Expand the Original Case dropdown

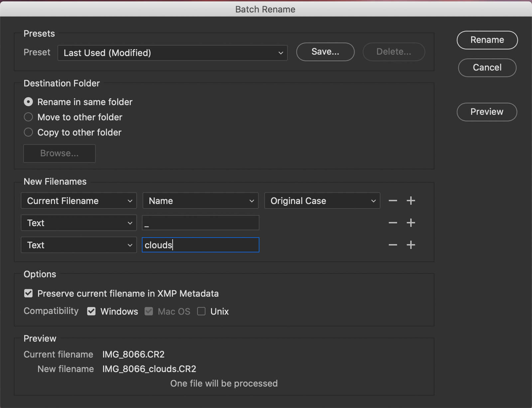tap(322, 201)
